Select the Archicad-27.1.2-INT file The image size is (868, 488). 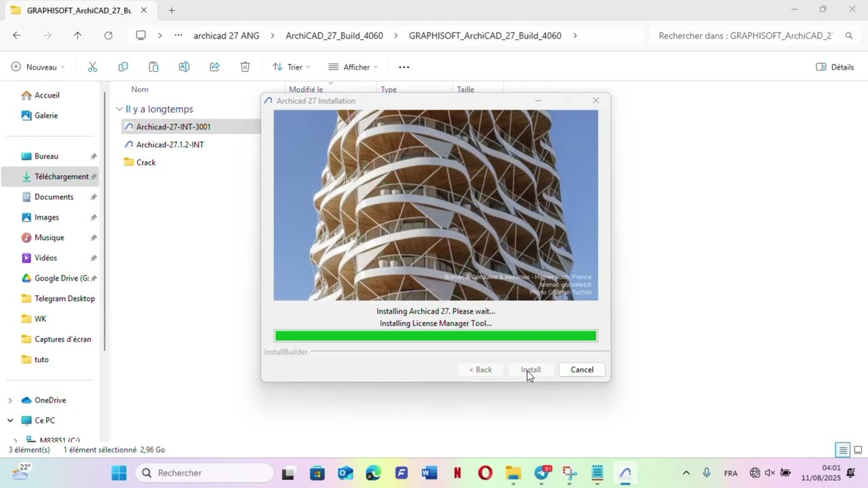(170, 144)
